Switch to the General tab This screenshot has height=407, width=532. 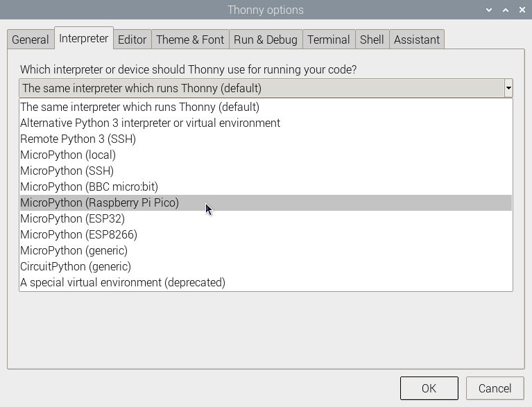(x=31, y=40)
